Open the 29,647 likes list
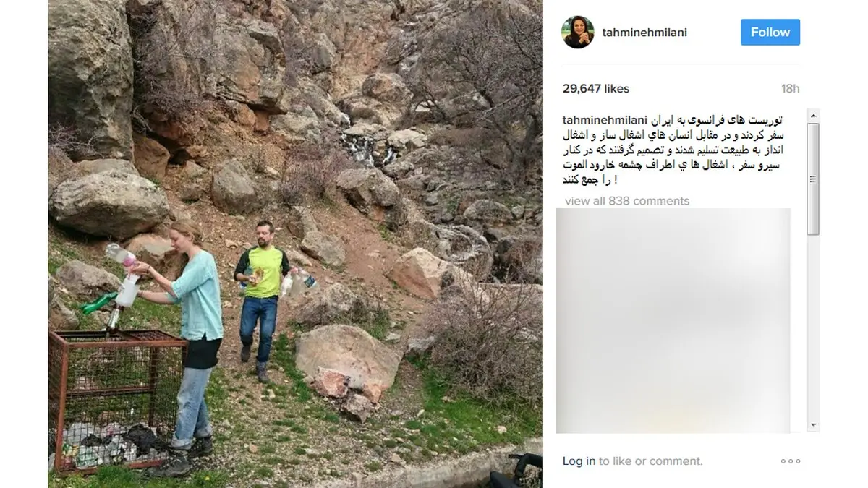 [x=596, y=89]
